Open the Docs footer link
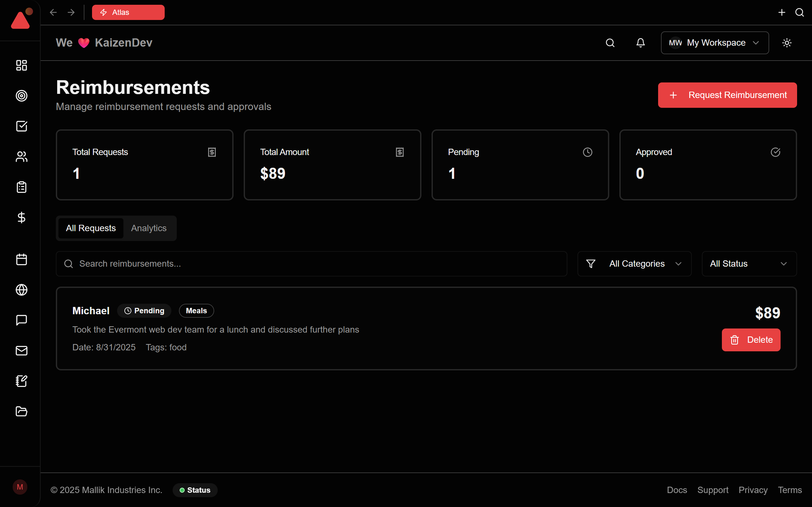 pos(677,490)
